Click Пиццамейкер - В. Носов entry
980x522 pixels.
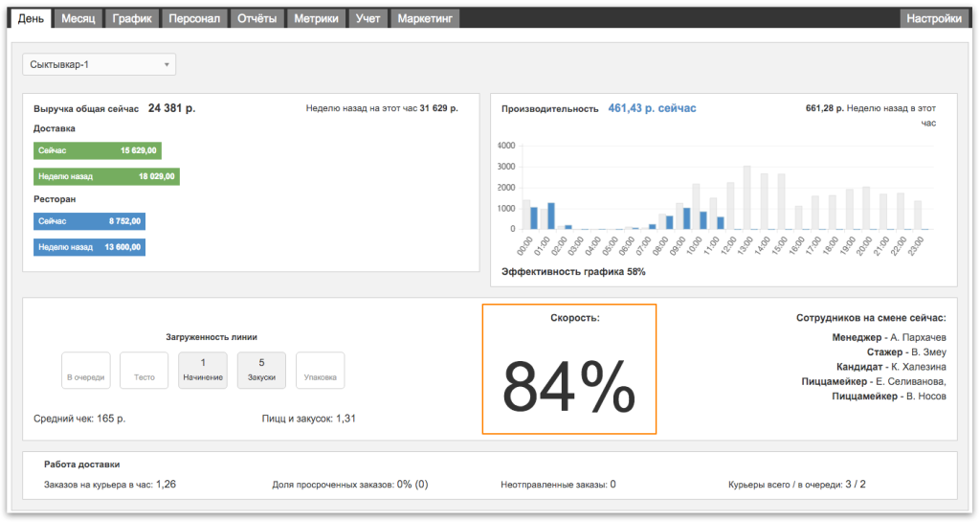point(889,397)
